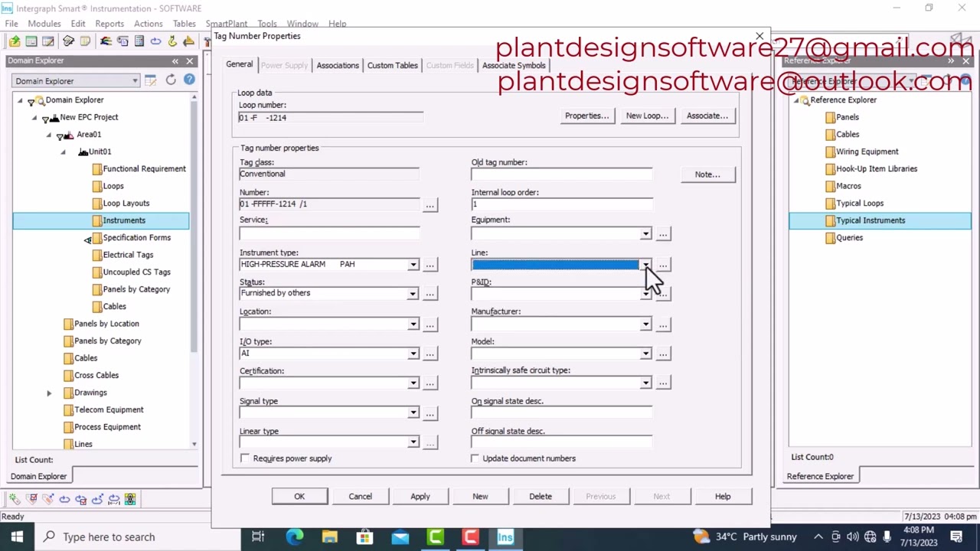Open the Windows Start menu

17,537
